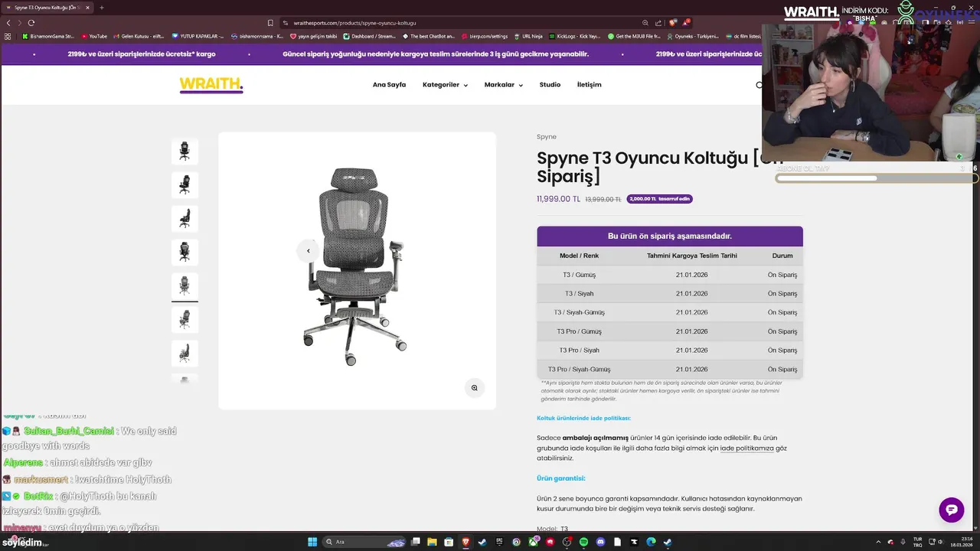Open the Studio navigation item
980x551 pixels.
click(x=550, y=85)
